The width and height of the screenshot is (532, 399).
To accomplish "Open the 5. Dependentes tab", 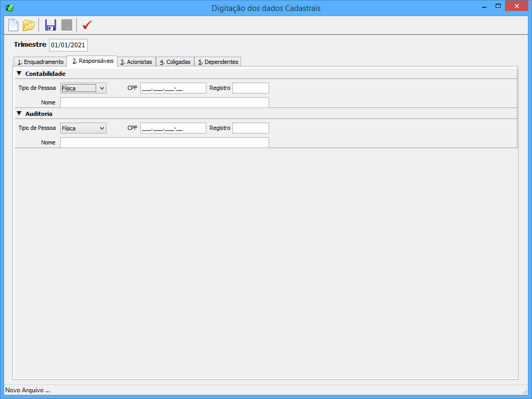I will pyautogui.click(x=218, y=62).
